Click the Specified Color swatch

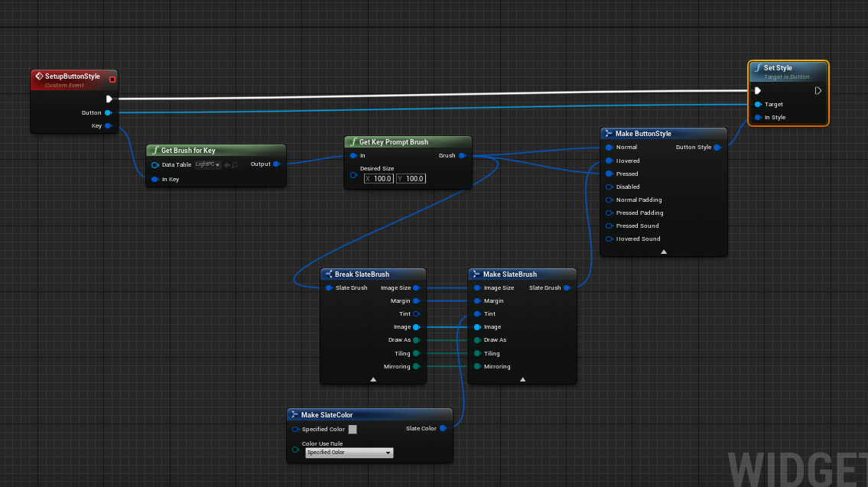[353, 430]
